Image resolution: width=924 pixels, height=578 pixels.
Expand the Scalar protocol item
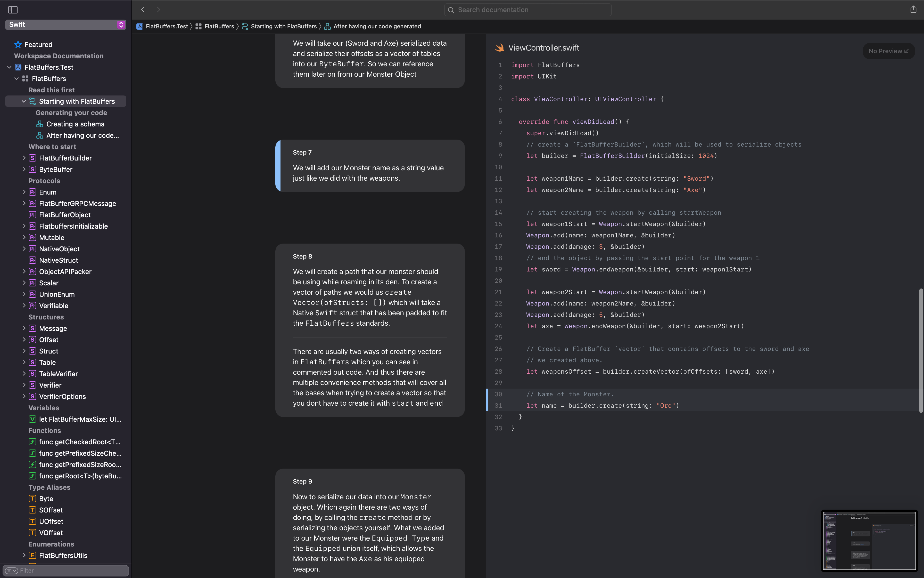pos(24,283)
